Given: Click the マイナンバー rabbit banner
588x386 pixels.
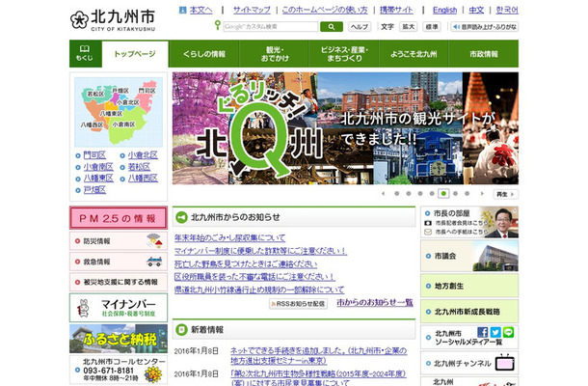Looking at the screenshot, I should point(119,308).
